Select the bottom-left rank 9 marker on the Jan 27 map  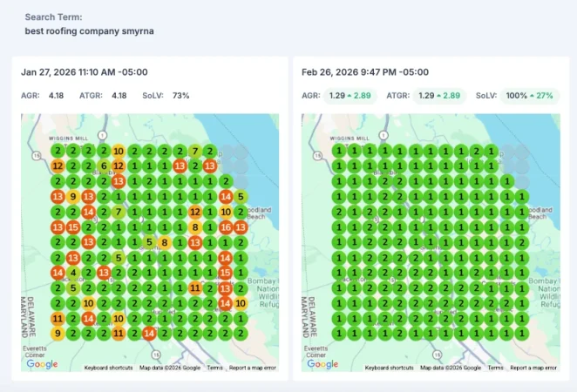(x=58, y=333)
